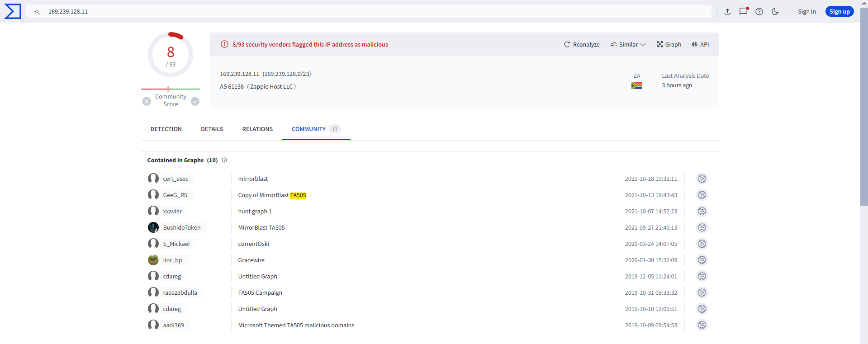Open the Graph button
Screen dimensions: 868x344
669,44
